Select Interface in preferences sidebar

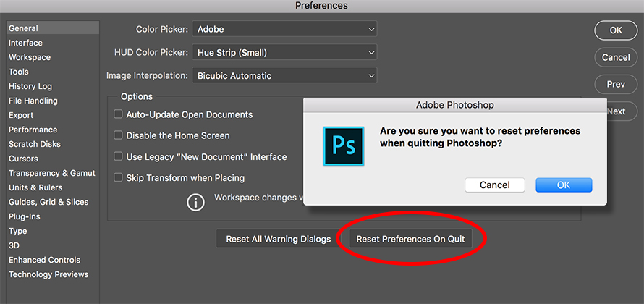pyautogui.click(x=25, y=43)
